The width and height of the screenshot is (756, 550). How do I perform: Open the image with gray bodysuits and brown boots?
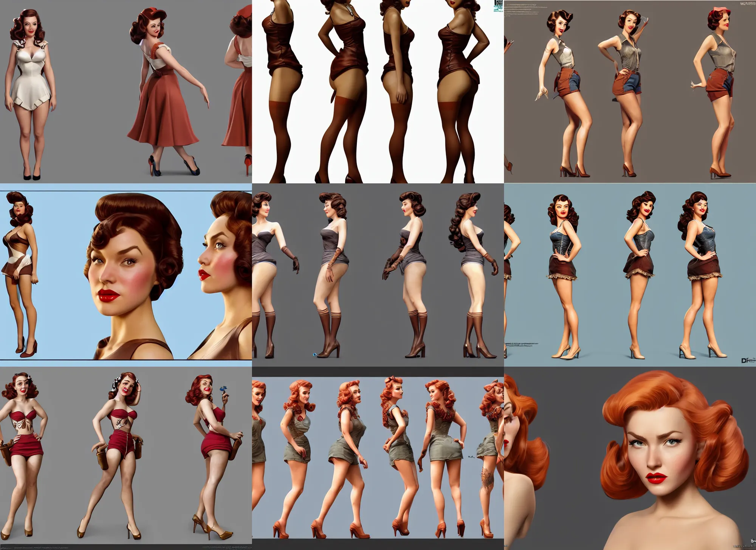coord(378,275)
